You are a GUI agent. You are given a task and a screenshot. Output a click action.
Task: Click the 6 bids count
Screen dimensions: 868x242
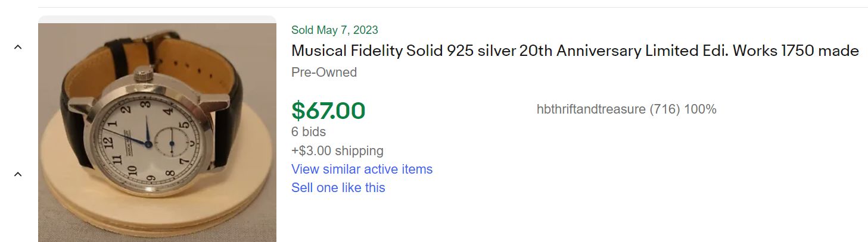coord(309,131)
